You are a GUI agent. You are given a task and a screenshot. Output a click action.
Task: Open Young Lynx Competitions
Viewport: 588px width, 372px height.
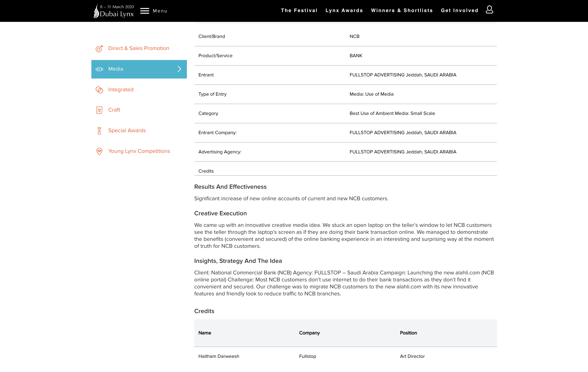139,151
